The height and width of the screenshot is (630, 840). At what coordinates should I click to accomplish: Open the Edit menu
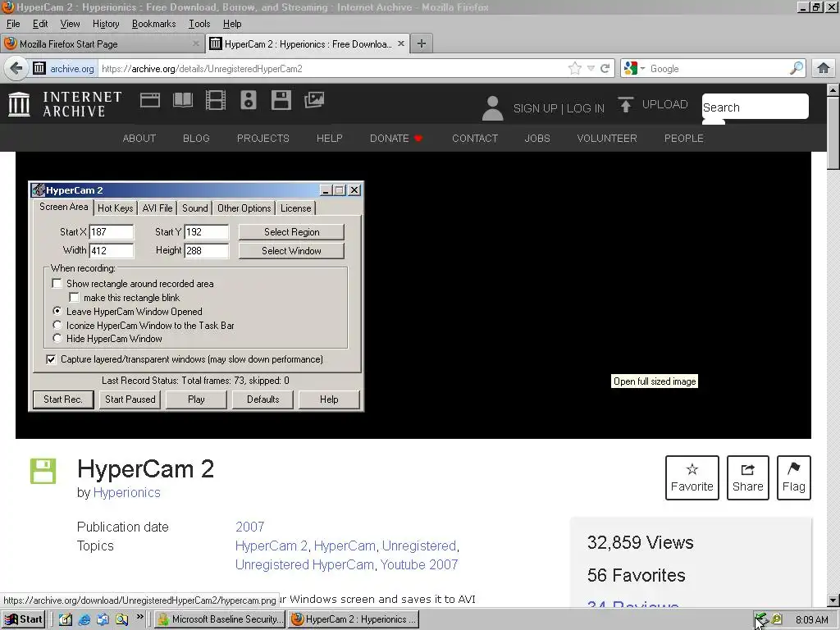coord(40,24)
